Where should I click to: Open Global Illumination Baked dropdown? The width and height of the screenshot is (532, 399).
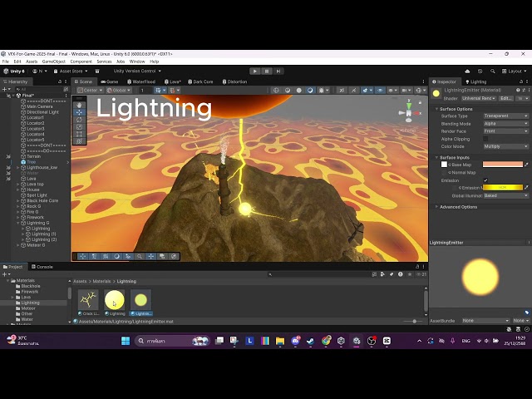(506, 195)
